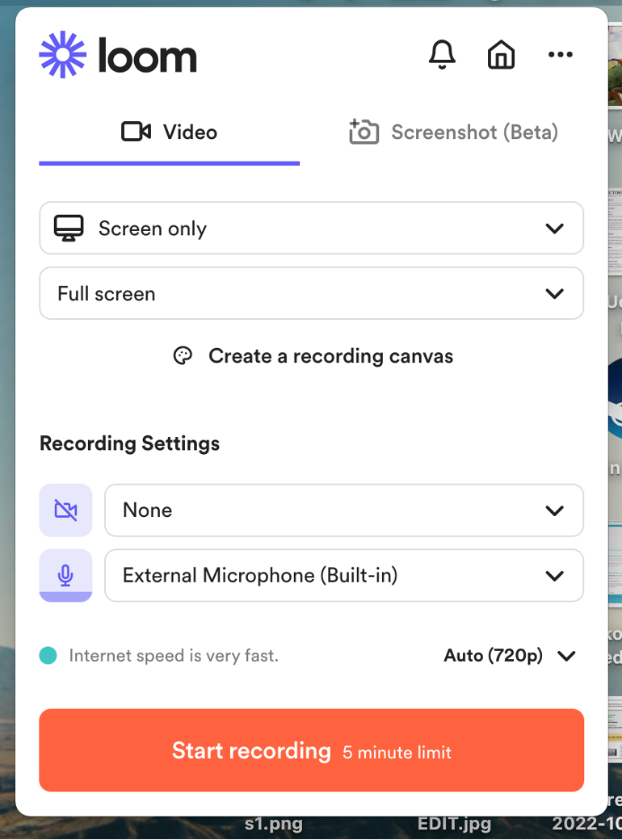Open notifications via the bell icon
Viewport: 622px width, 840px height.
(441, 54)
